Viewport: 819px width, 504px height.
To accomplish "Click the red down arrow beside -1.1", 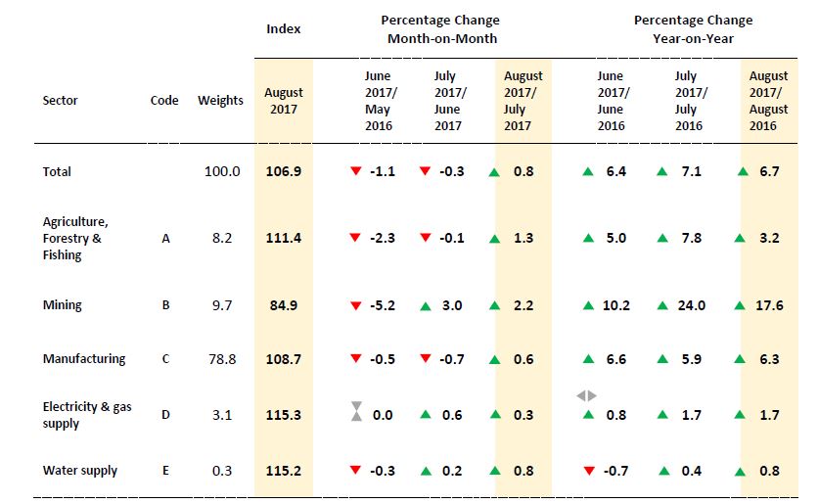I will point(356,171).
